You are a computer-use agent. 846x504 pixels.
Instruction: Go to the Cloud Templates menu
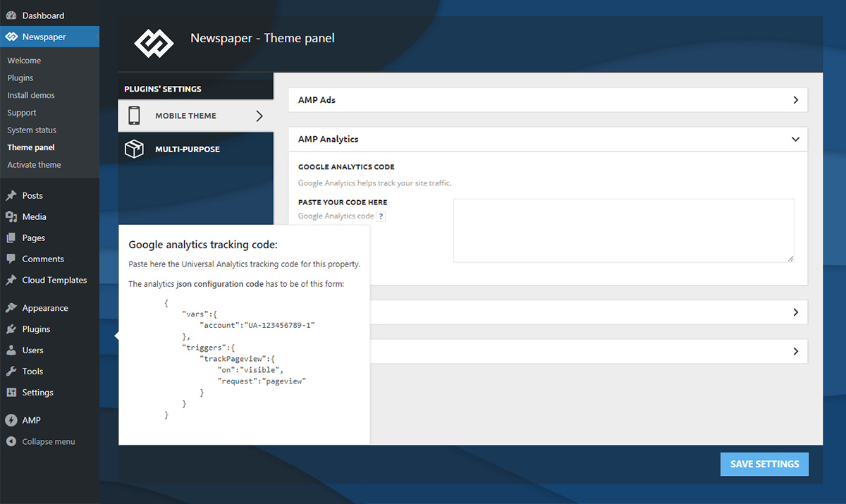[49, 281]
